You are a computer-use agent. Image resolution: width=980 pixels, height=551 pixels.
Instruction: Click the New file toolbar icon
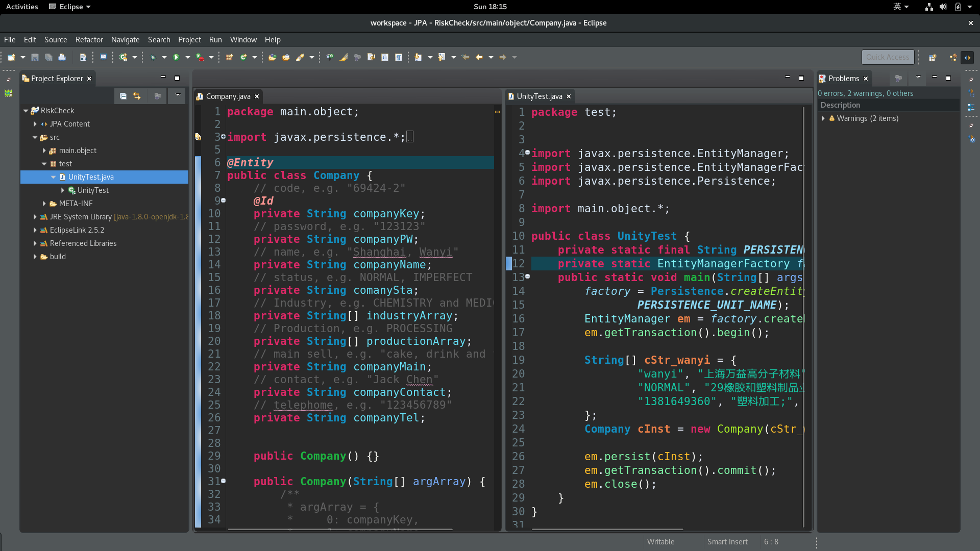[x=11, y=57]
